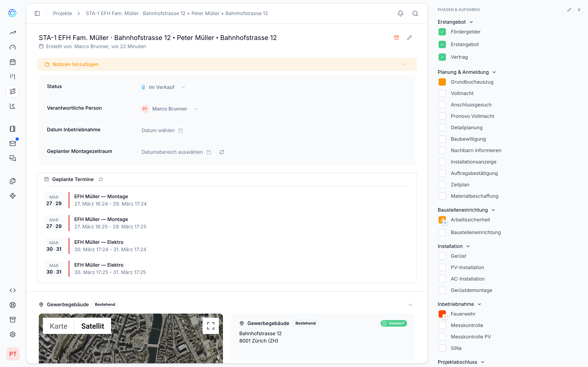Switch map to Karte view
The width and height of the screenshot is (588, 367).
click(x=59, y=326)
